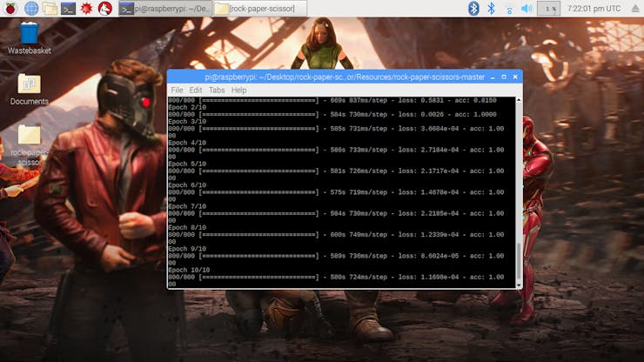The image size is (644, 362).
Task: Open the Wi-Fi network tray icon
Action: click(x=509, y=9)
